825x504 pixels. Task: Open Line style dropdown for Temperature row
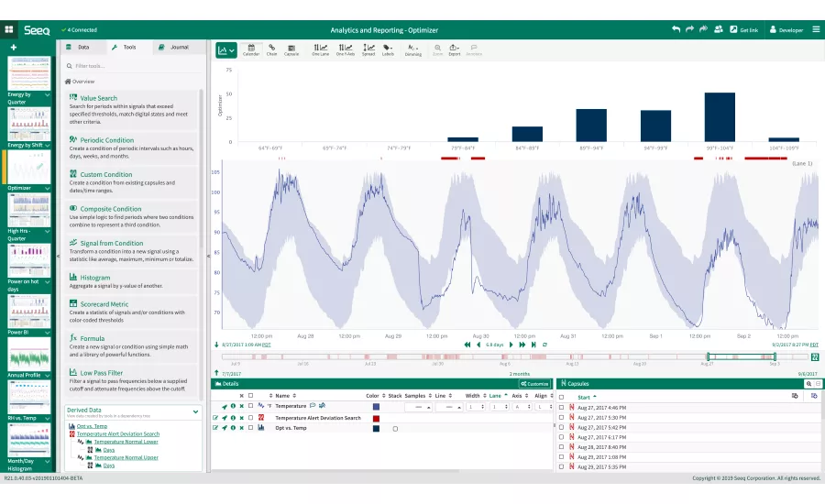click(449, 407)
